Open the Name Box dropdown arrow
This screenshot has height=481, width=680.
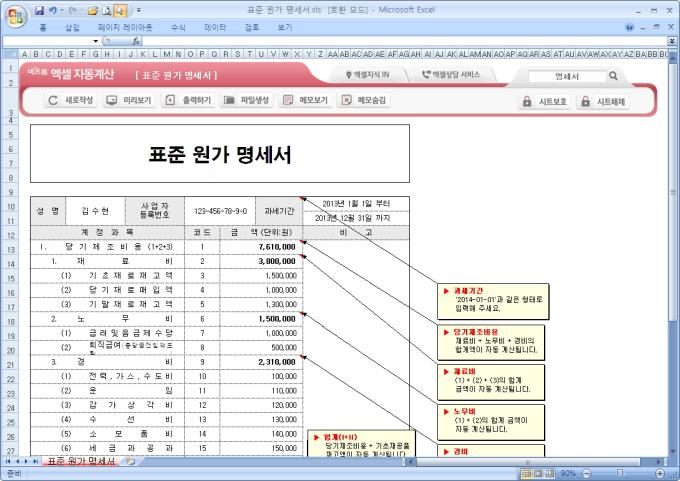(x=95, y=41)
